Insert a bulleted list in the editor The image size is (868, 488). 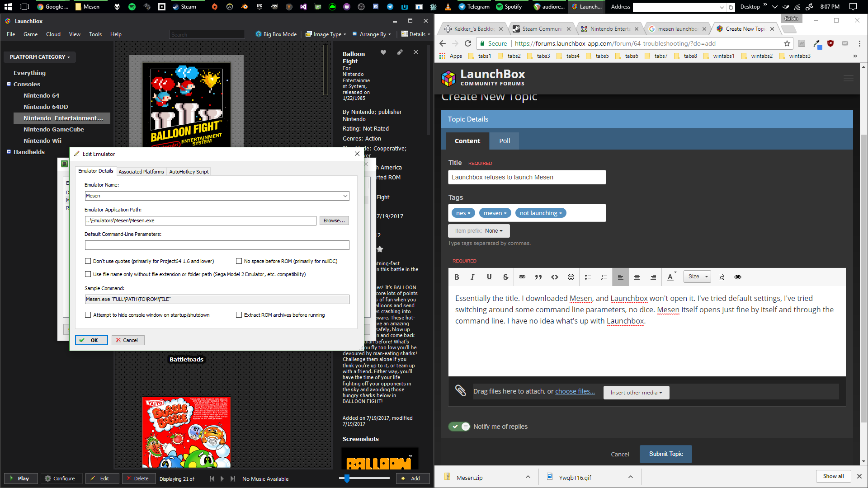tap(588, 277)
